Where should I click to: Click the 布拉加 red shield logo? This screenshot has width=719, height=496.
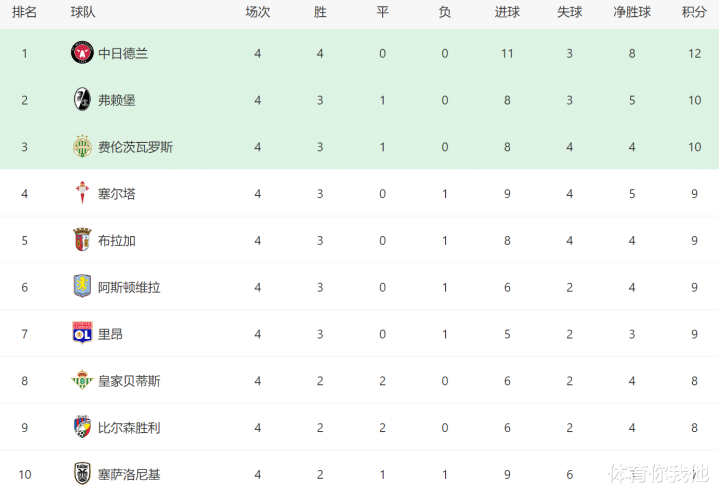click(82, 240)
